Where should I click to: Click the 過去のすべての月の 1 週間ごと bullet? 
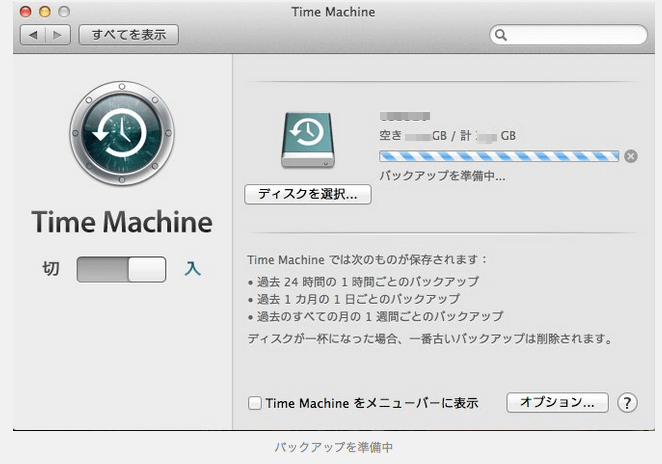tap(376, 316)
